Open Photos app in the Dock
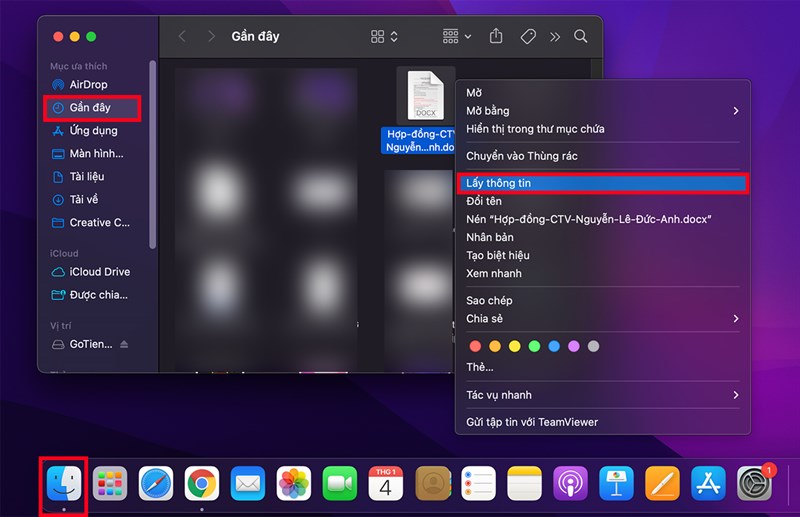This screenshot has height=517, width=800. pyautogui.click(x=294, y=483)
